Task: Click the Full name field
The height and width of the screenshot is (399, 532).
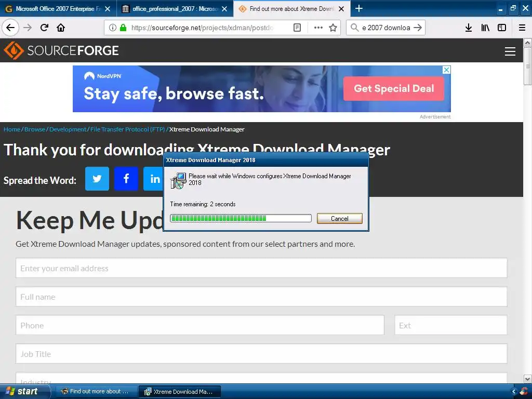Action: 261,297
